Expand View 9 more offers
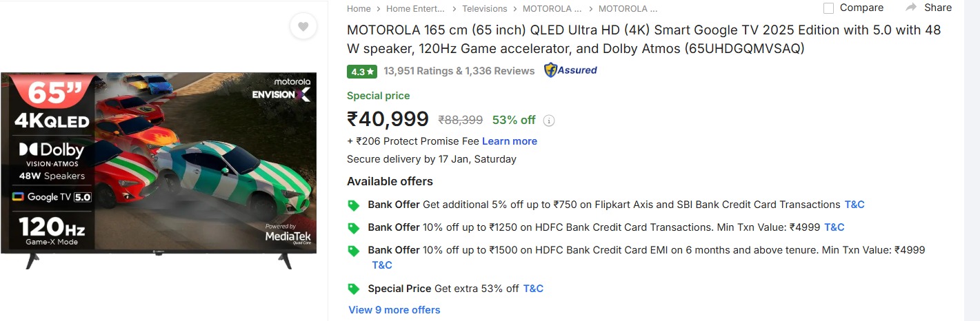The height and width of the screenshot is (321, 980). pyautogui.click(x=394, y=310)
